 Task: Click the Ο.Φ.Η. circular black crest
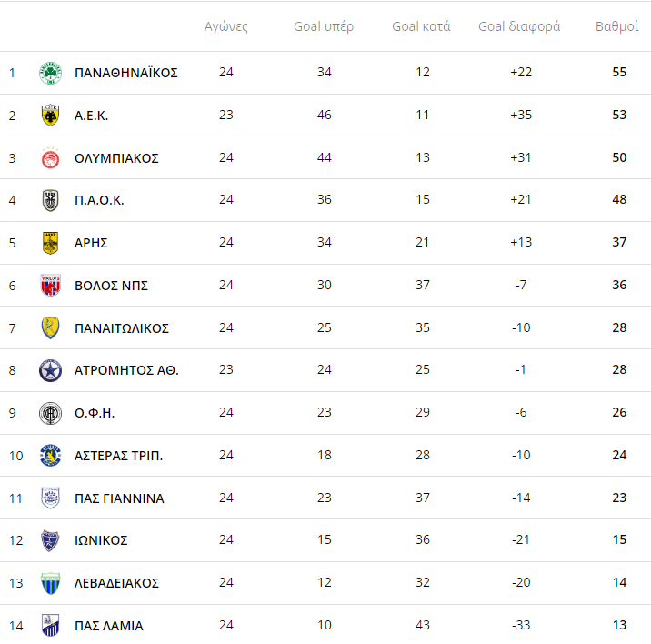point(50,413)
